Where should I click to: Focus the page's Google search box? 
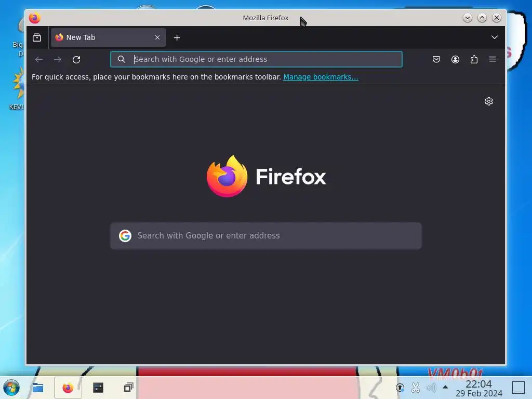tap(266, 236)
